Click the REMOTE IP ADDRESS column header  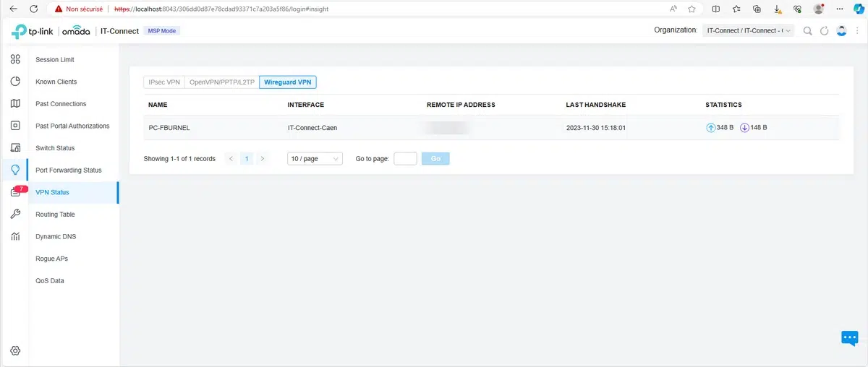pos(461,105)
